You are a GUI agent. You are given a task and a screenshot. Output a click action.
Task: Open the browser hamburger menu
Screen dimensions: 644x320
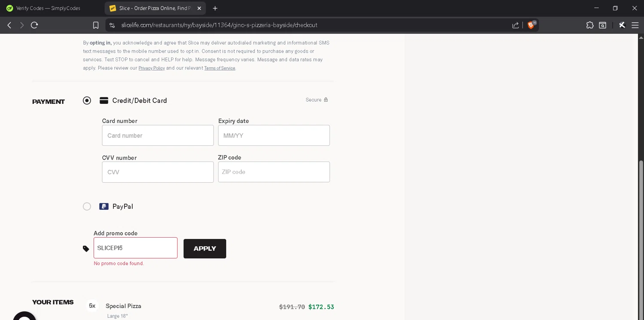click(635, 25)
